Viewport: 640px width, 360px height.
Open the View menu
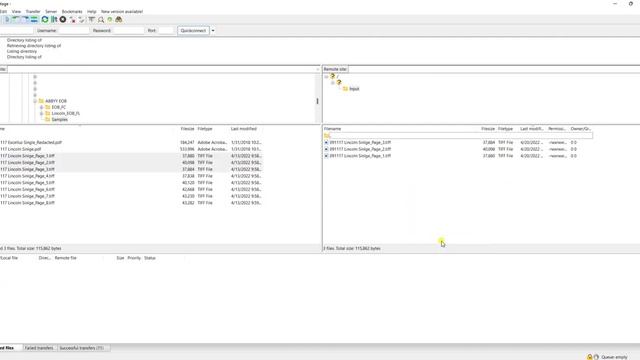click(x=16, y=11)
